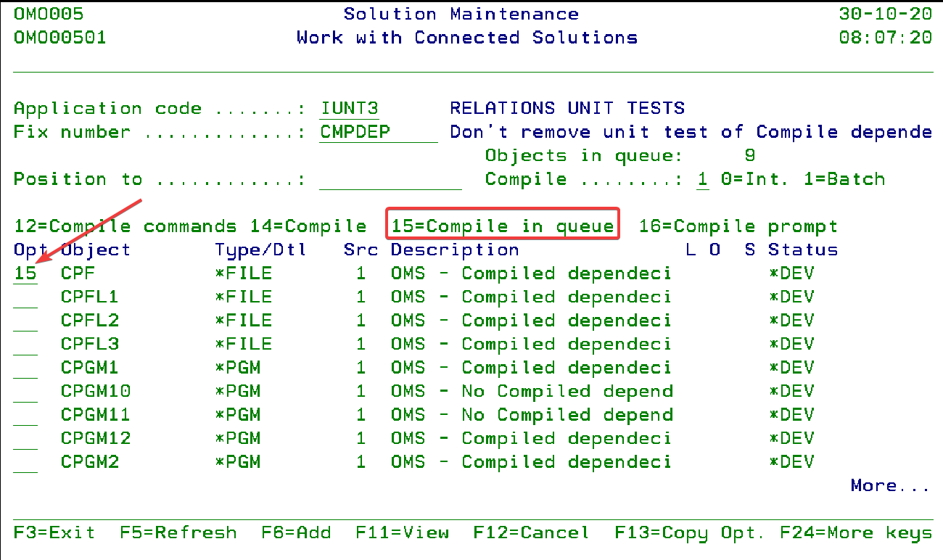Show F24=More keys

click(x=856, y=533)
